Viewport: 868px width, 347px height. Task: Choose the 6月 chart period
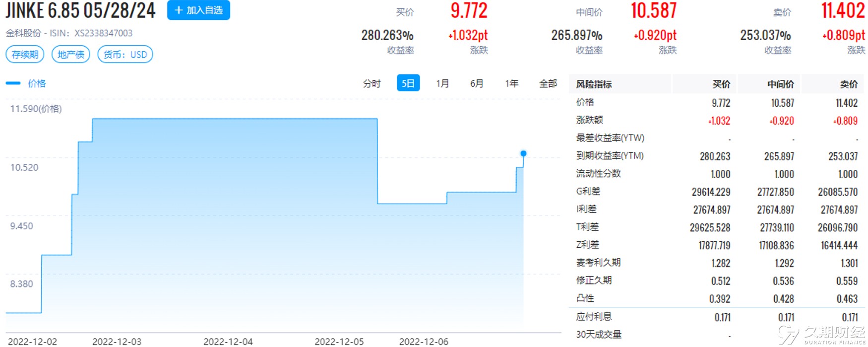477,83
